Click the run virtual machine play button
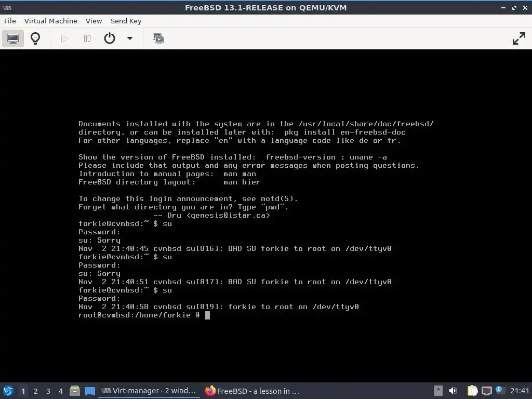This screenshot has width=532, height=399. tap(64, 38)
